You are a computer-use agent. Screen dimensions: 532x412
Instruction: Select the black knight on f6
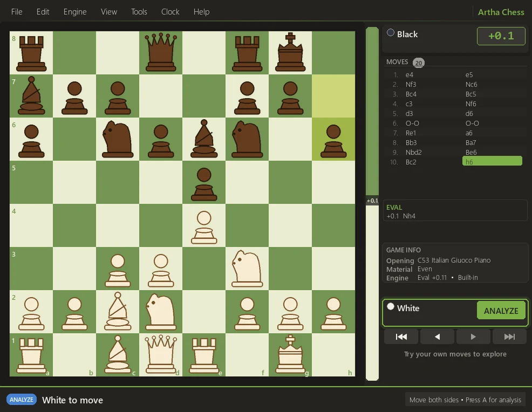tap(247, 139)
